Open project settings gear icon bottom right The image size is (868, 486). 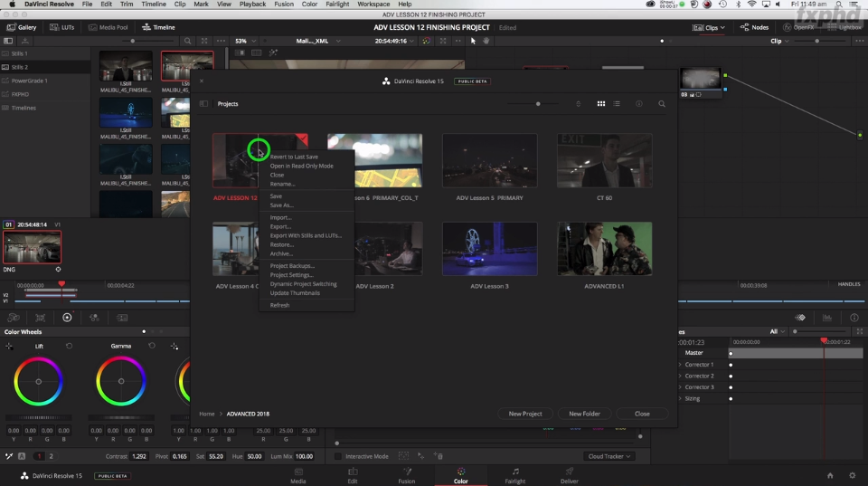852,475
